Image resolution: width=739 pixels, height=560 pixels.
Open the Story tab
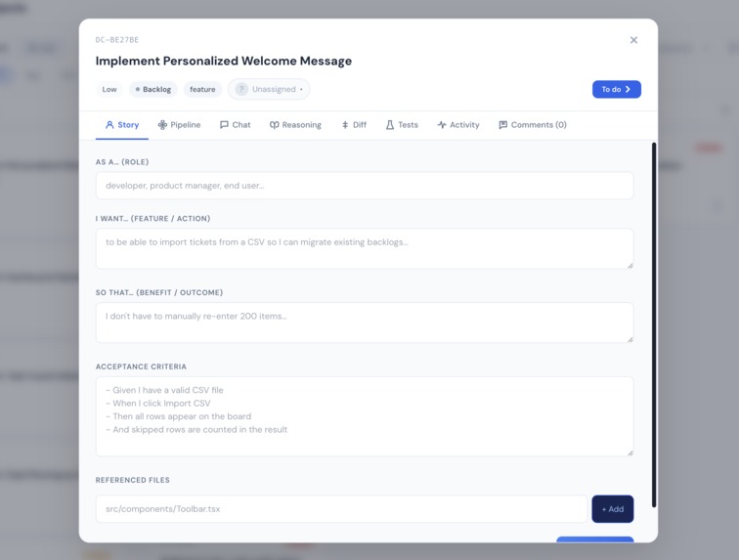click(x=122, y=125)
